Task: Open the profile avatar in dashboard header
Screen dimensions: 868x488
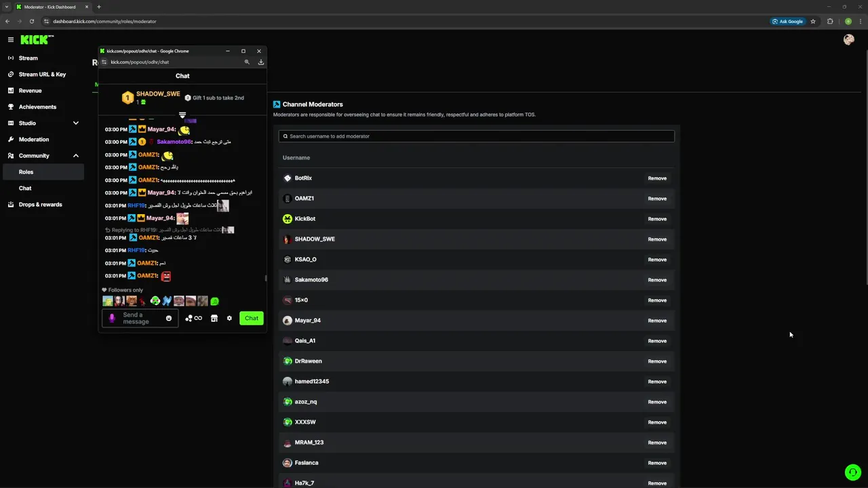Action: tap(848, 40)
